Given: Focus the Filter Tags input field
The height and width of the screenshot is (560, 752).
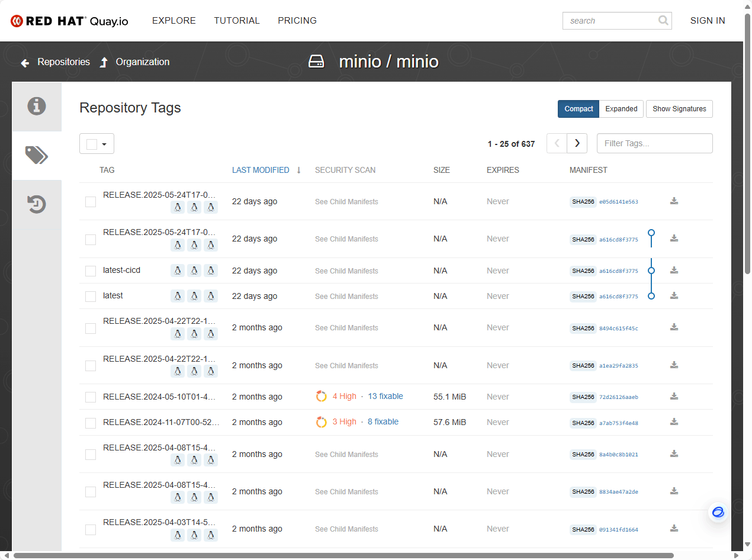Looking at the screenshot, I should tap(655, 143).
